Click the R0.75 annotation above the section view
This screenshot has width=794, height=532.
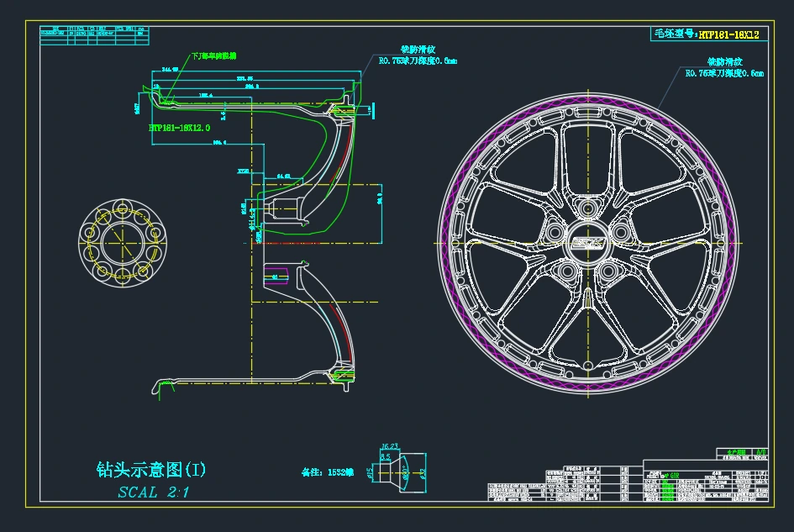418,61
